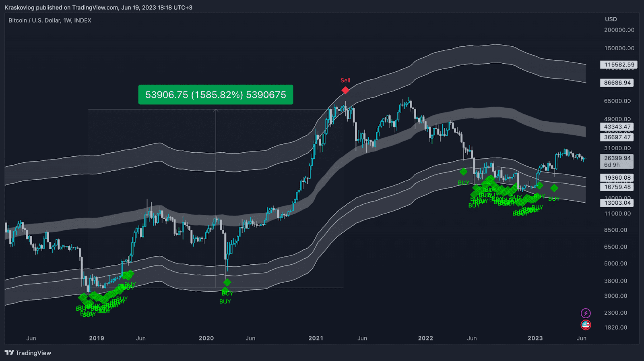Click the 86686.94 price label
The height and width of the screenshot is (361, 644).
coord(617,83)
